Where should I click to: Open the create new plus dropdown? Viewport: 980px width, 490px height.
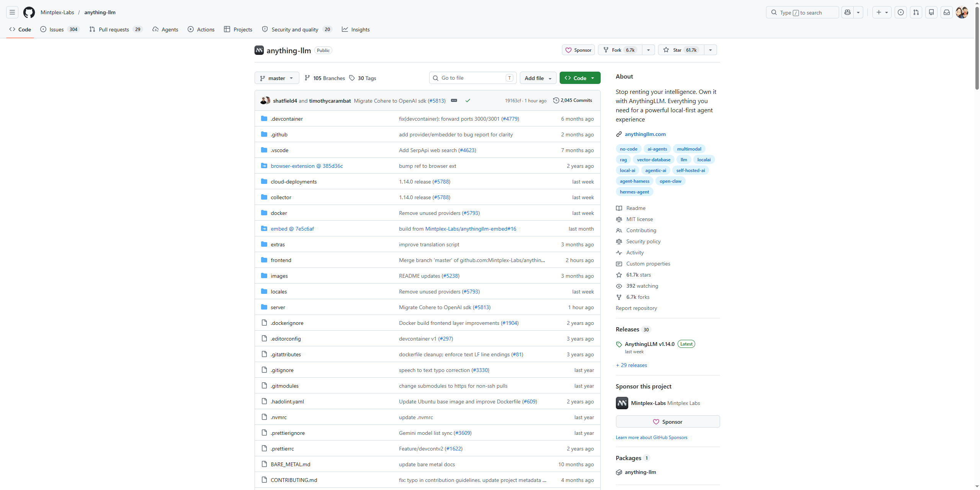(882, 12)
